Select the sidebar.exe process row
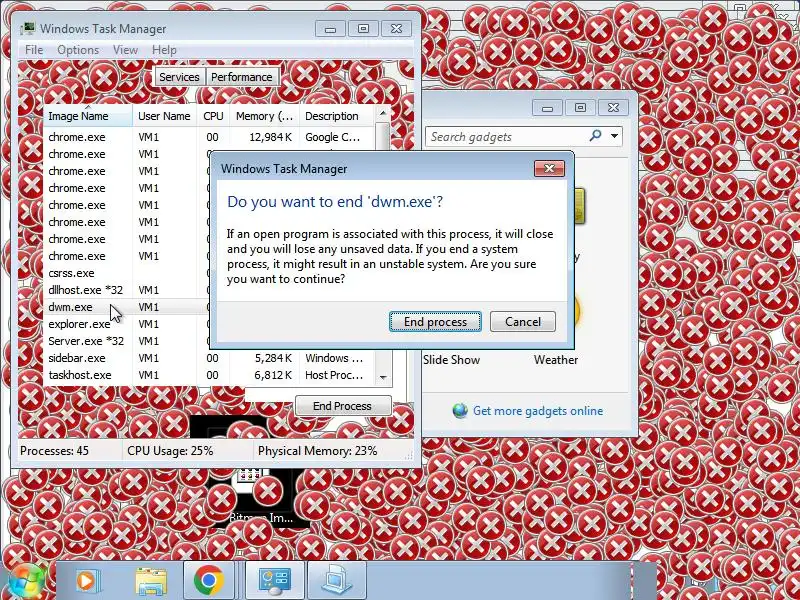 [x=209, y=358]
